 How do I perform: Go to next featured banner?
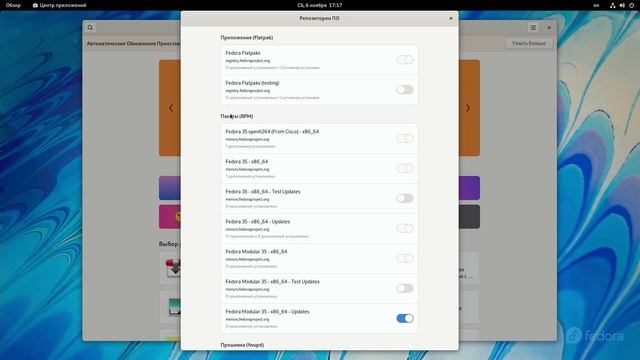(x=468, y=108)
